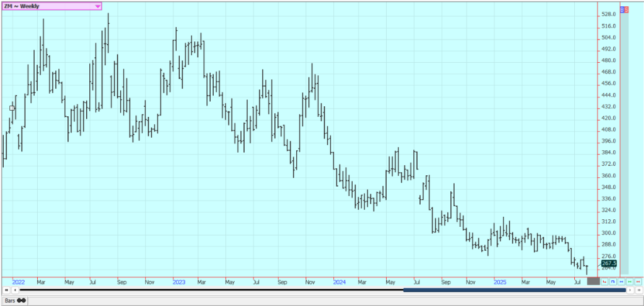Screen dimensions: 644x306
Task: Click the black horizontal scrollbar track
Action: coord(211,290)
